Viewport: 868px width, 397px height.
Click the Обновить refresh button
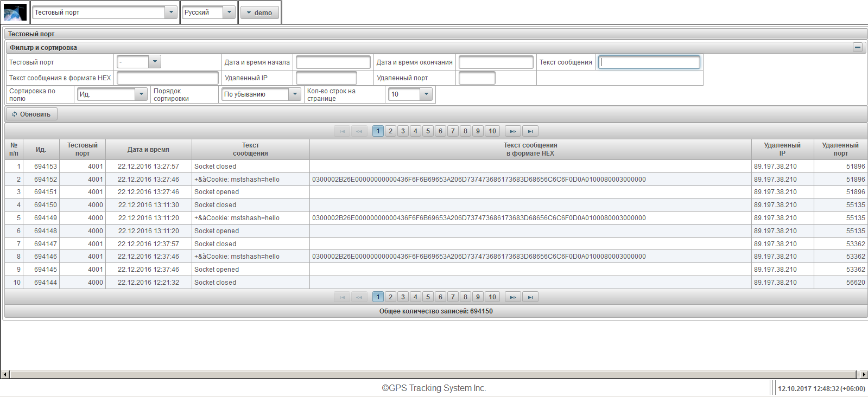(x=31, y=114)
